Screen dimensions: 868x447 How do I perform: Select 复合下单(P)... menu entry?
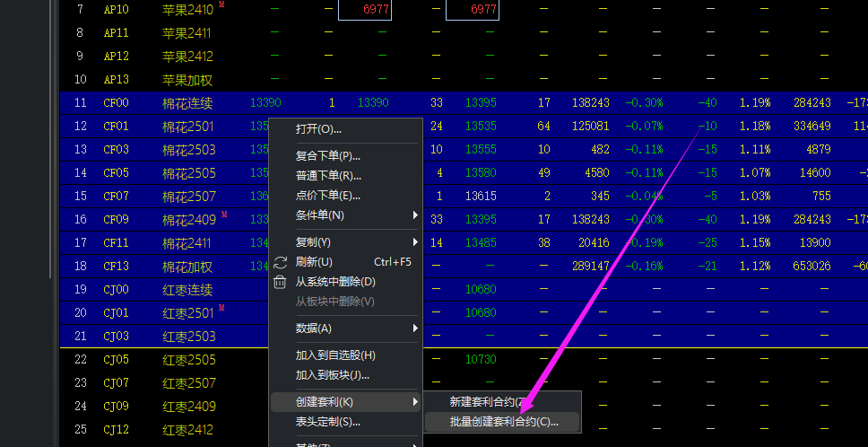[328, 156]
